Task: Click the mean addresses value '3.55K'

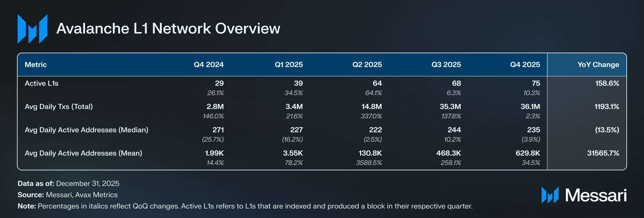Action: [x=293, y=153]
